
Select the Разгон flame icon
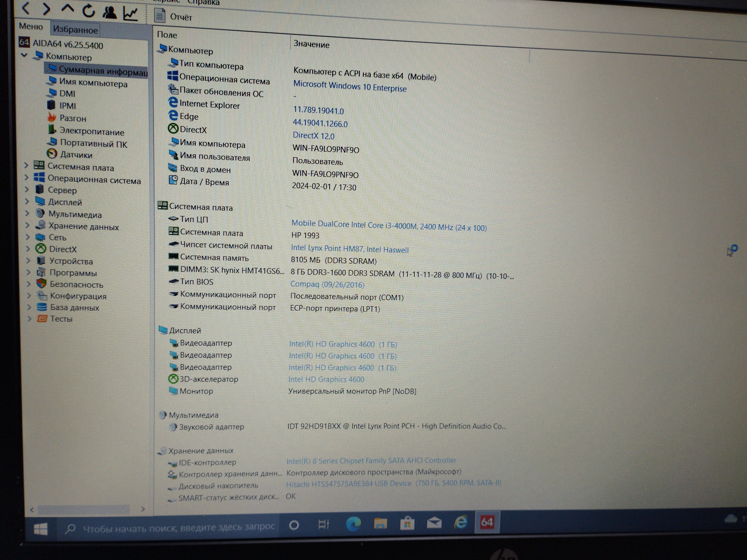[52, 117]
